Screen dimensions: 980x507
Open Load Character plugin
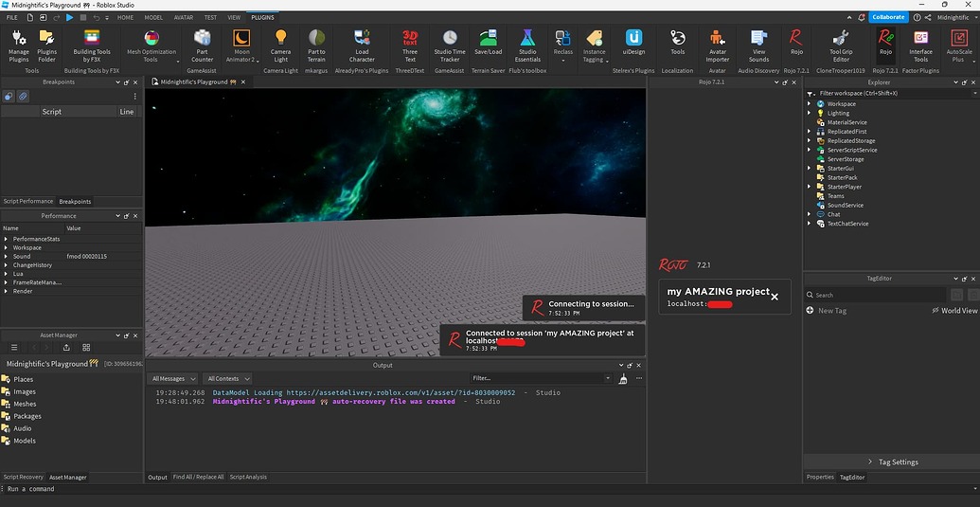coord(362,45)
